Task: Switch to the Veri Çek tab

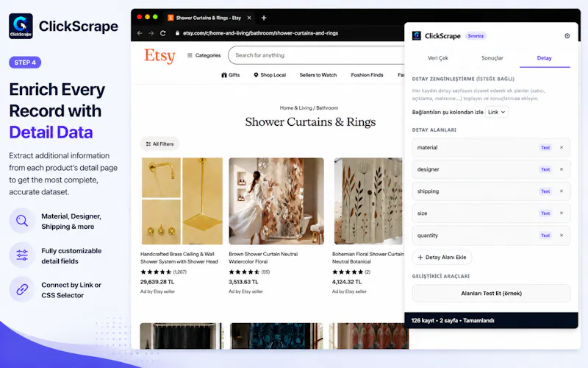Action: pos(437,58)
